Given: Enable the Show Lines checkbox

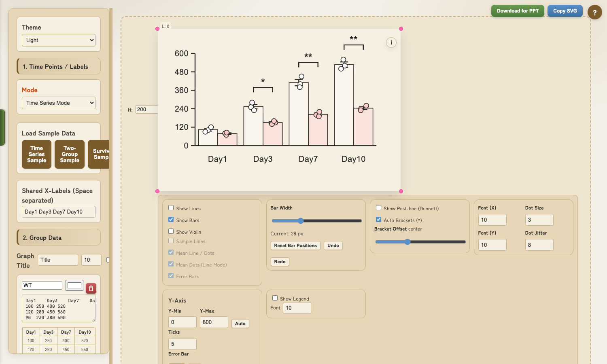Looking at the screenshot, I should [x=171, y=207].
